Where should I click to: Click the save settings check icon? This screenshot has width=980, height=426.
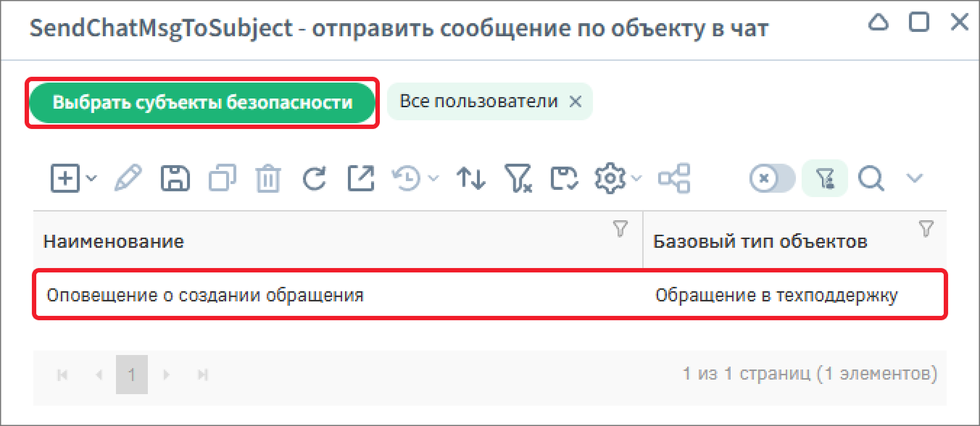pyautogui.click(x=563, y=178)
